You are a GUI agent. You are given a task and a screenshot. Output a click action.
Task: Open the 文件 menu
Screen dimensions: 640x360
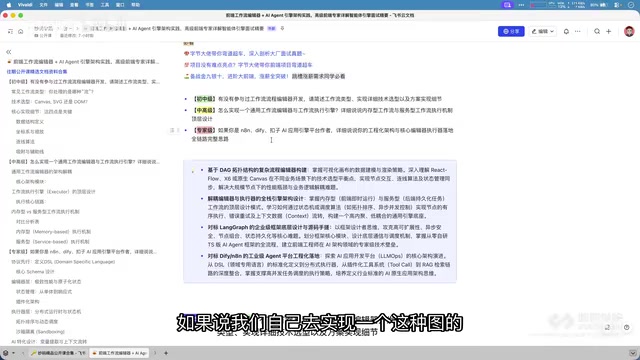[43, 5]
